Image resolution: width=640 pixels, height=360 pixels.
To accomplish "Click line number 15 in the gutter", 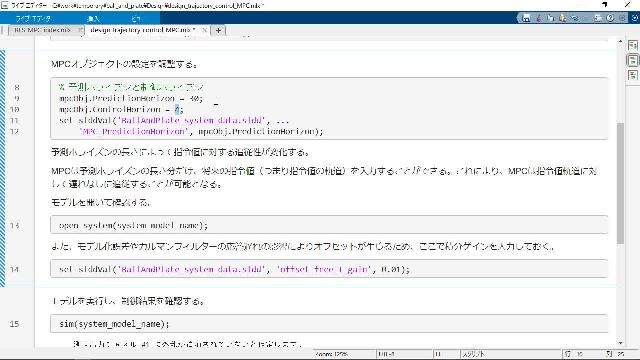I will (14, 324).
